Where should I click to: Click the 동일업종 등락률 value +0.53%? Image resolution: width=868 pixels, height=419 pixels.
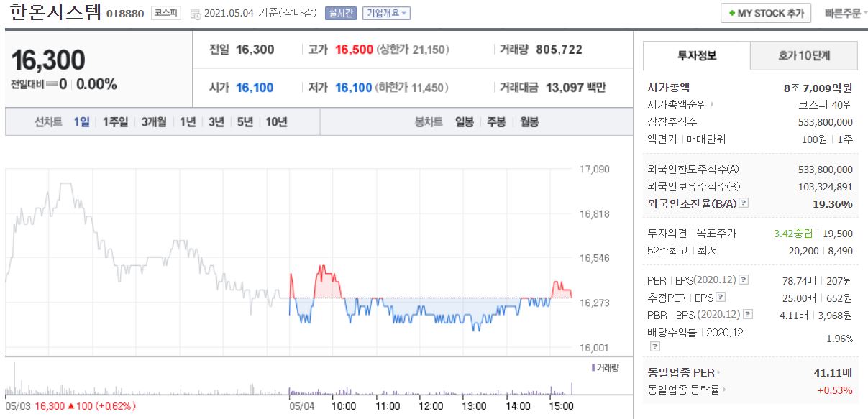tap(834, 390)
